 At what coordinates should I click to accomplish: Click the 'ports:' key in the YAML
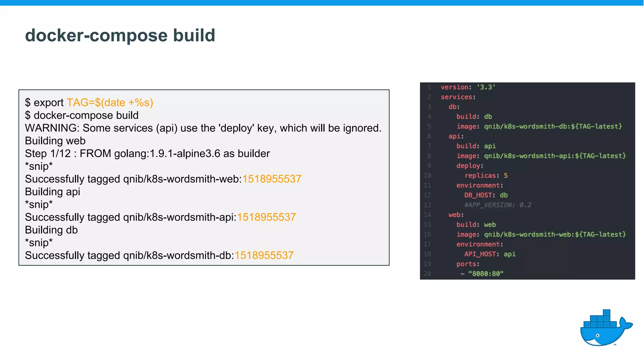(x=468, y=264)
